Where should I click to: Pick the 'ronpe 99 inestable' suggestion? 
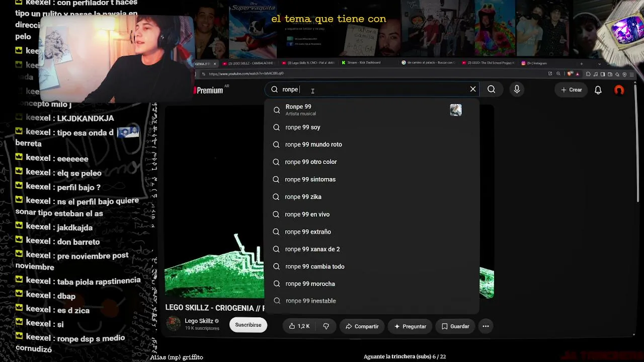point(372,301)
